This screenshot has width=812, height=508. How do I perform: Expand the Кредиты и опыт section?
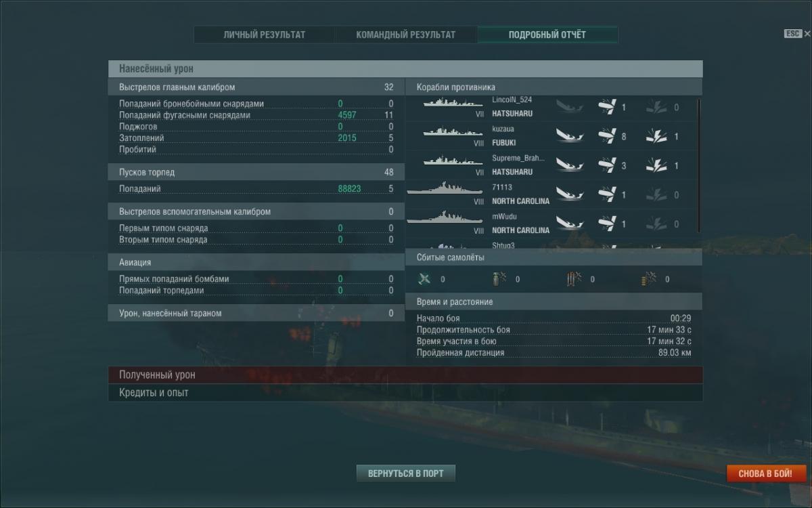click(x=405, y=393)
